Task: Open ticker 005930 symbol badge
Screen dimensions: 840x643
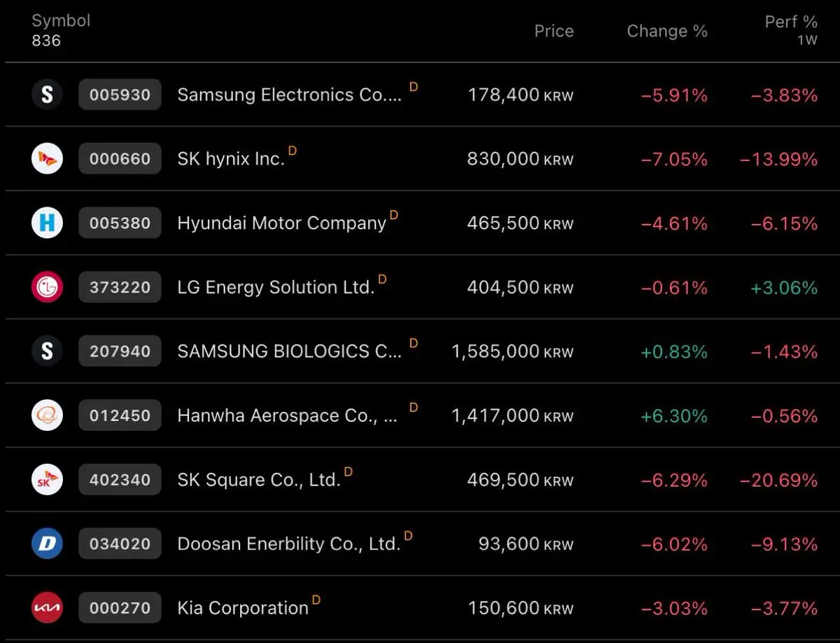Action: 120,95
